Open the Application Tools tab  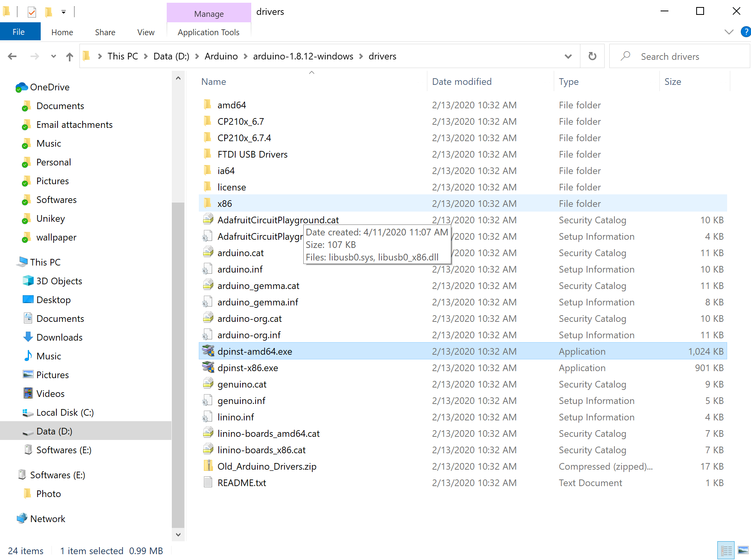point(208,32)
